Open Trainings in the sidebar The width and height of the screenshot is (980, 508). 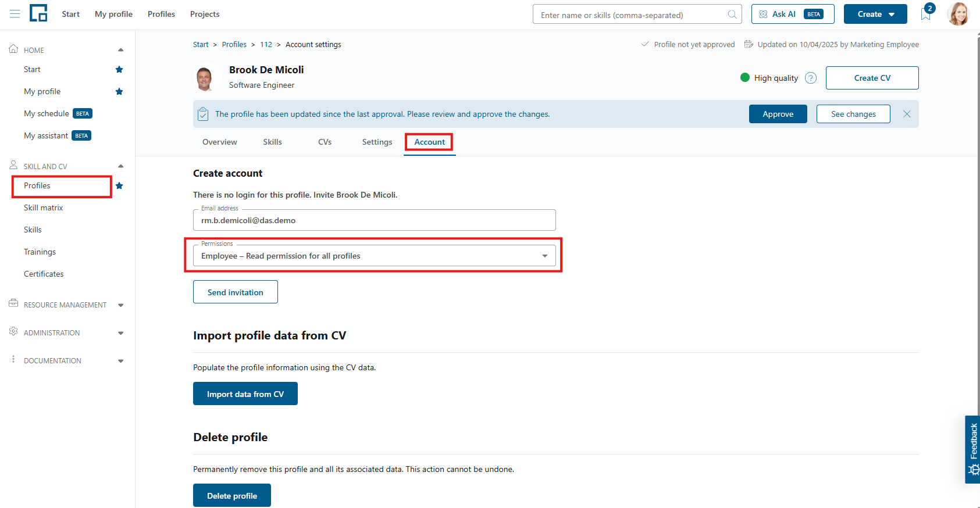(x=40, y=252)
